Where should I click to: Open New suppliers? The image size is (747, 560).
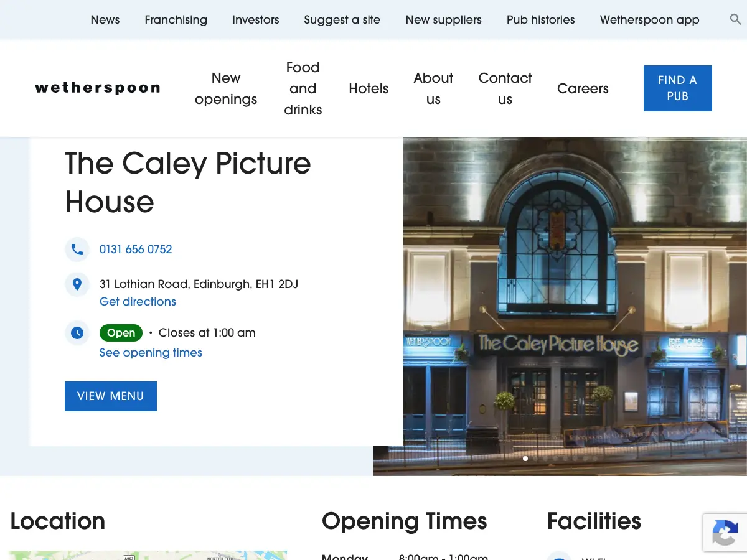(444, 20)
